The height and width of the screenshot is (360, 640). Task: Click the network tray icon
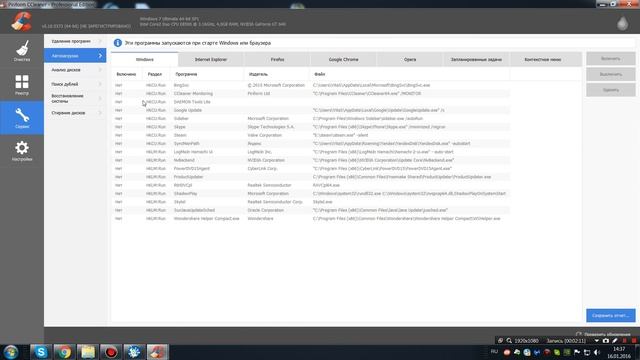[587, 352]
